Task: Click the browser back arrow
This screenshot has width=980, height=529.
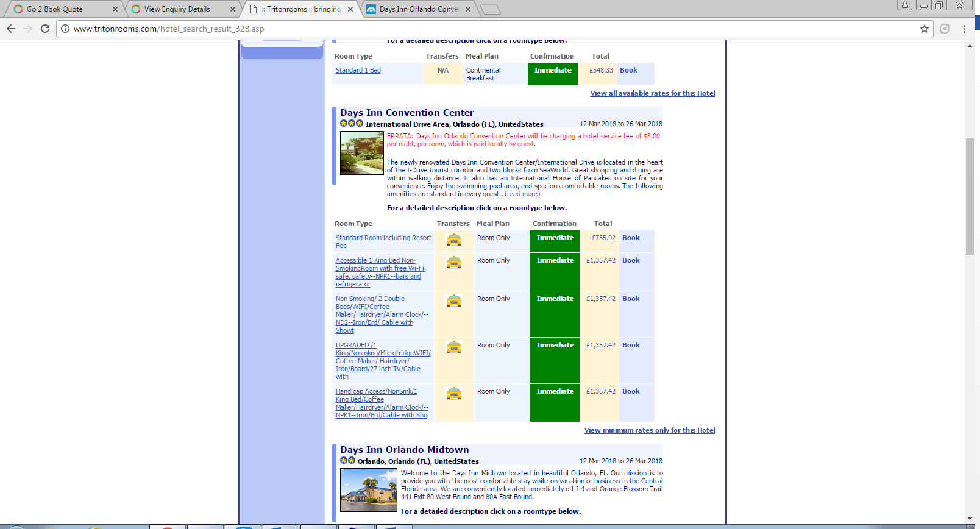Action: [x=11, y=29]
